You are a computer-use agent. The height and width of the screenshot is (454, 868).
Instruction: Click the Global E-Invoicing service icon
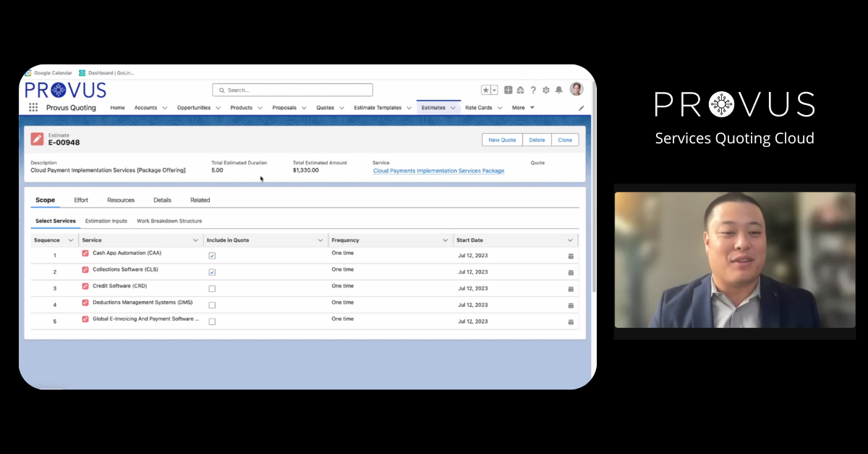click(85, 319)
